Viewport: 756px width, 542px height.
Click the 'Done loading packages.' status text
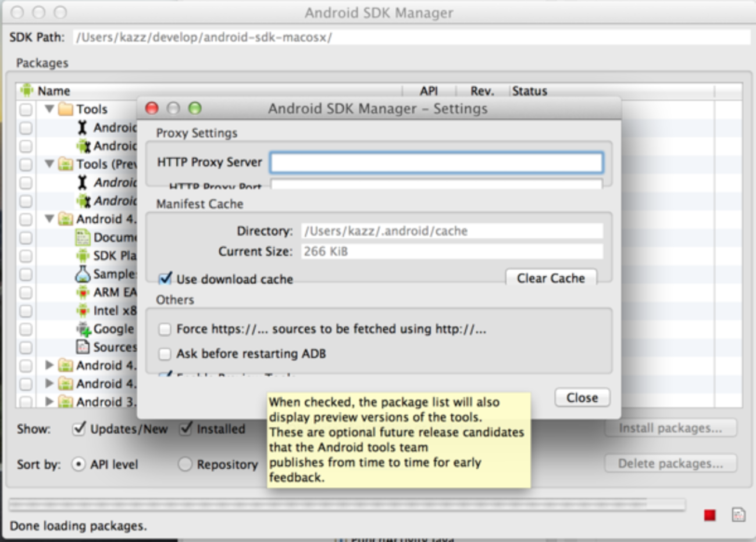(78, 526)
